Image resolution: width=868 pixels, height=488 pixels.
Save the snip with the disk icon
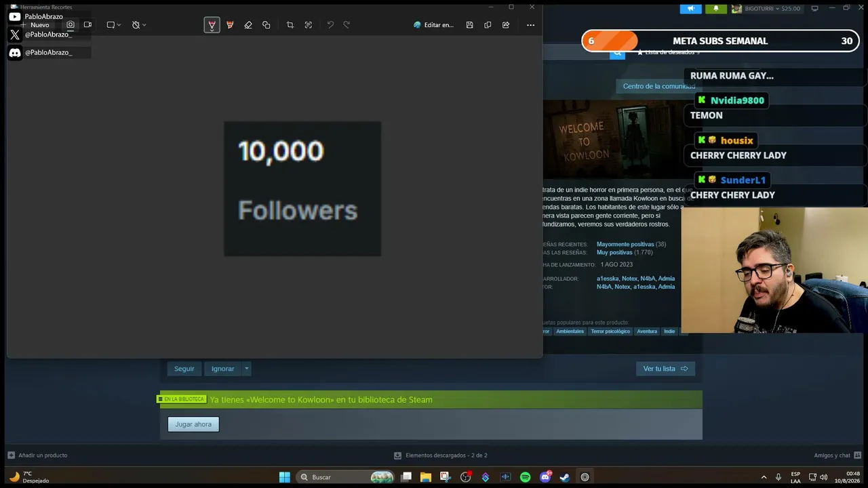pos(469,25)
